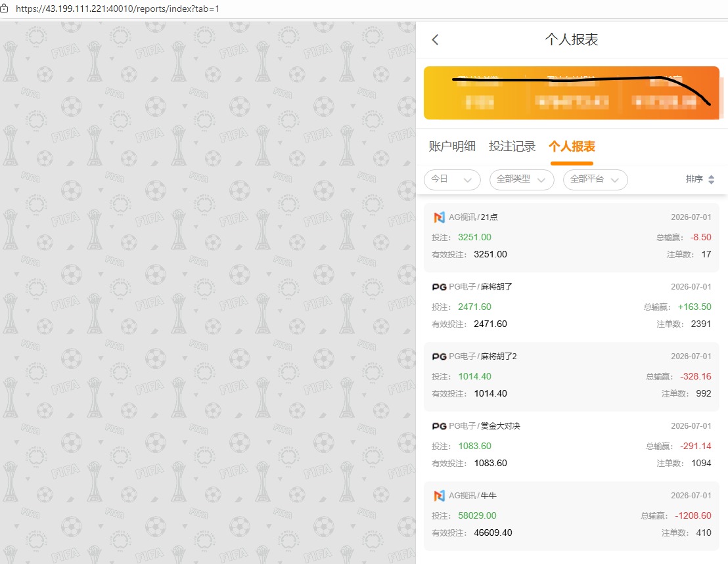This screenshot has width=728, height=564.
Task: Click bet amount 2471.60 in green
Action: point(474,307)
